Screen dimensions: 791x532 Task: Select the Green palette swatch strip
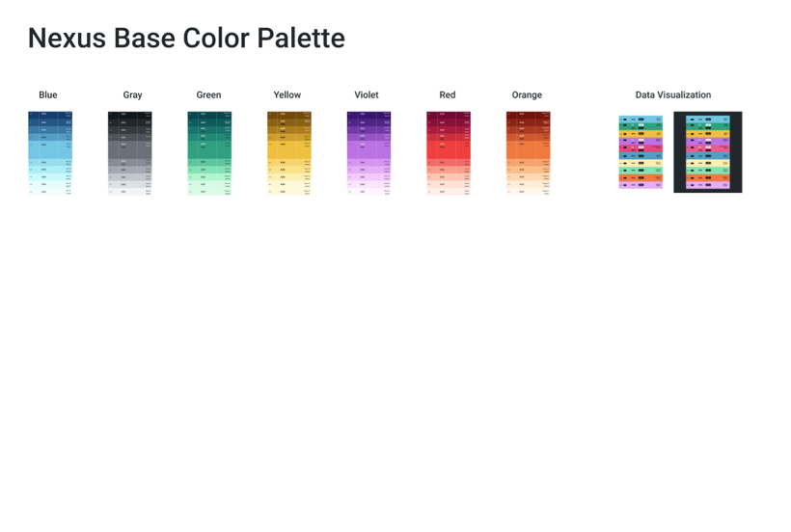pyautogui.click(x=209, y=154)
